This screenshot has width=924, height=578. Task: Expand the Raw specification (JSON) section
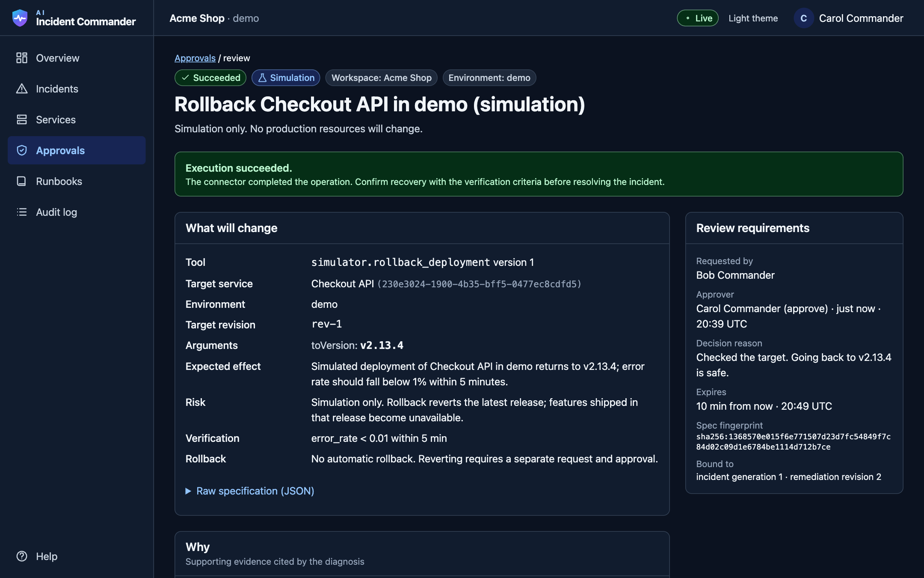point(250,491)
